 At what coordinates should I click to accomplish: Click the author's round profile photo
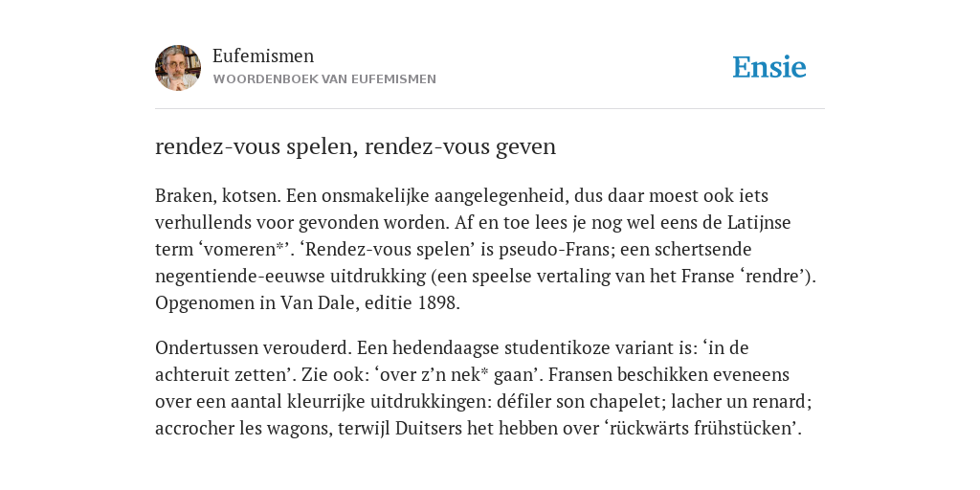pyautogui.click(x=178, y=68)
